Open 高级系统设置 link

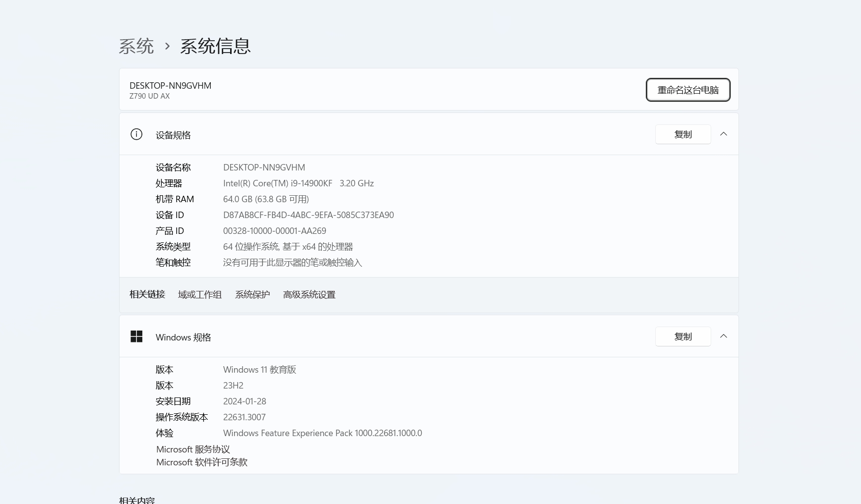tap(309, 295)
